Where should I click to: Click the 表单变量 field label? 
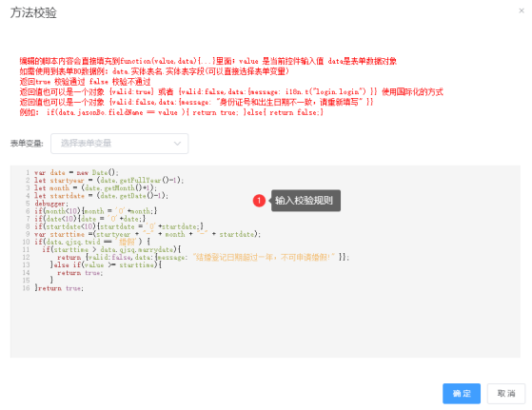[x=27, y=144]
